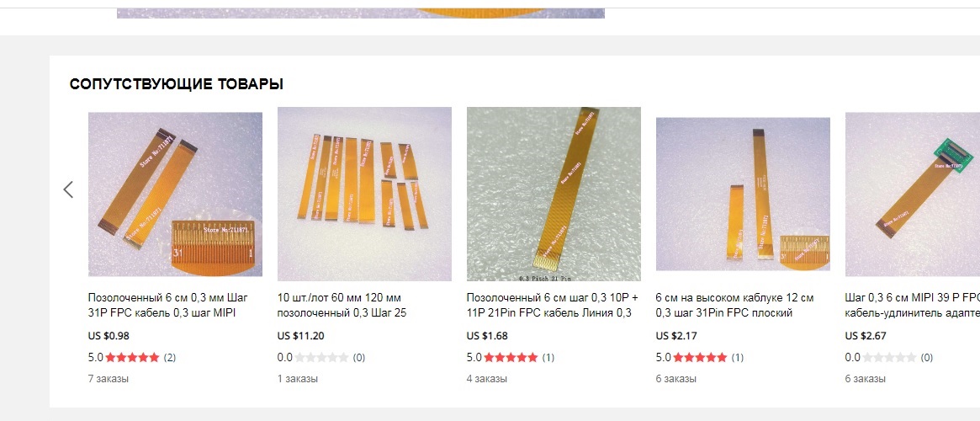Viewport: 980px width, 421px height.
Task: Open title link '10 шт./лот 60 мм 120 мм позолоченный'
Action: pyautogui.click(x=342, y=306)
